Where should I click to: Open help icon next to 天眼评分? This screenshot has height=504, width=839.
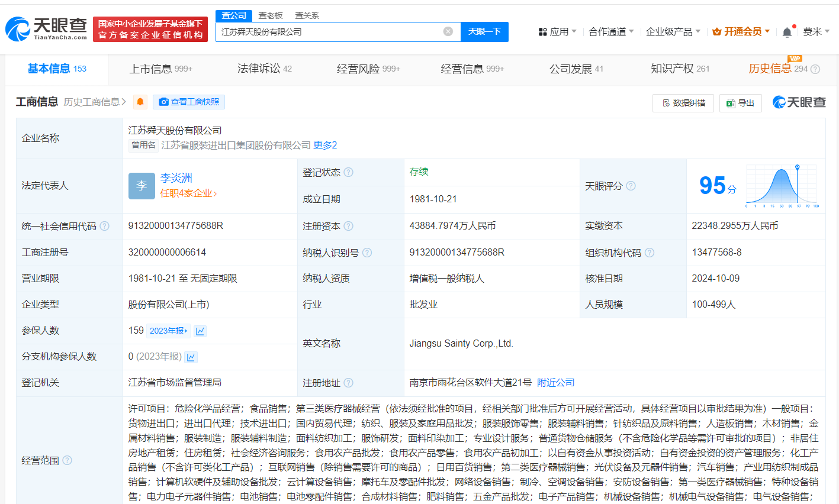(x=631, y=186)
